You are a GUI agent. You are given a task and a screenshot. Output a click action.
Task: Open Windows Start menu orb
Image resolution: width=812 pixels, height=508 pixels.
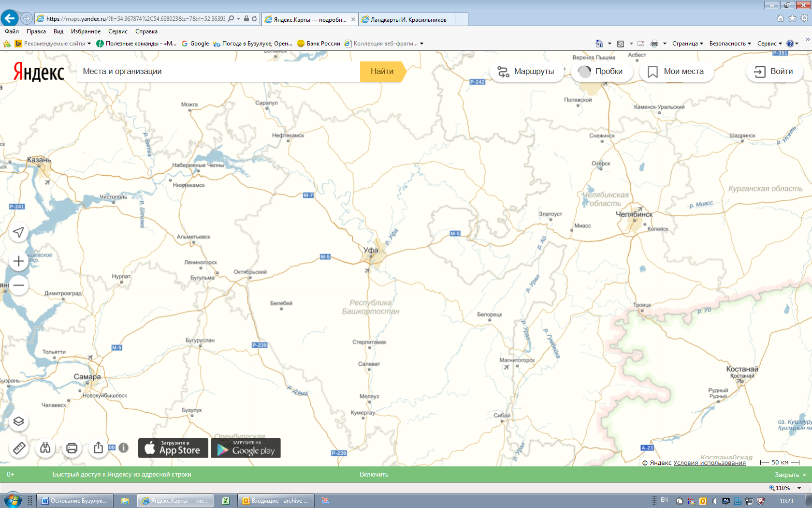point(13,500)
